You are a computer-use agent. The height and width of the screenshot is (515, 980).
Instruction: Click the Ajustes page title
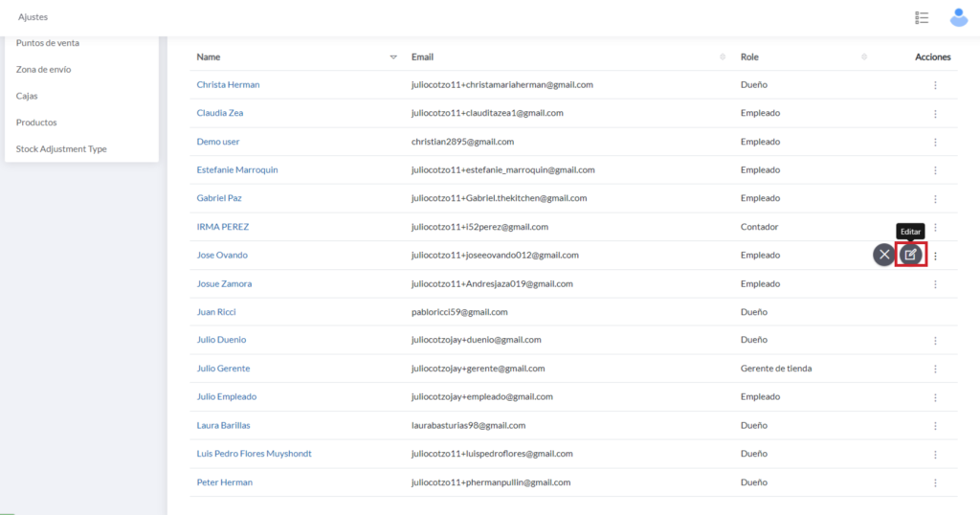33,17
